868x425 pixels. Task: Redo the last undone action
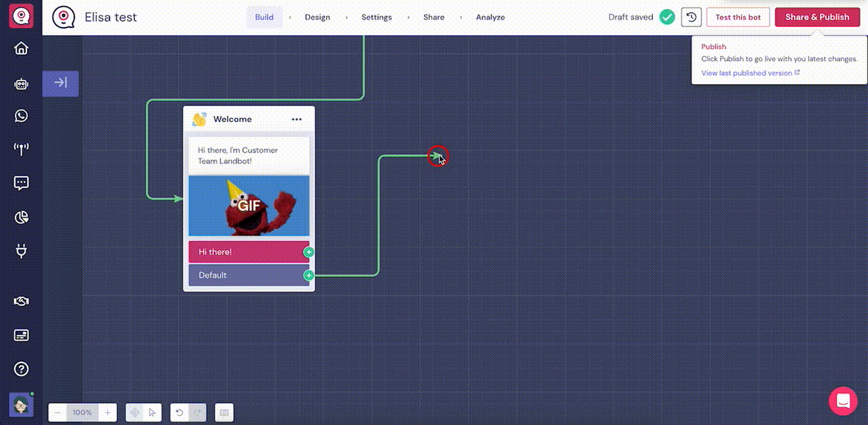click(x=197, y=412)
